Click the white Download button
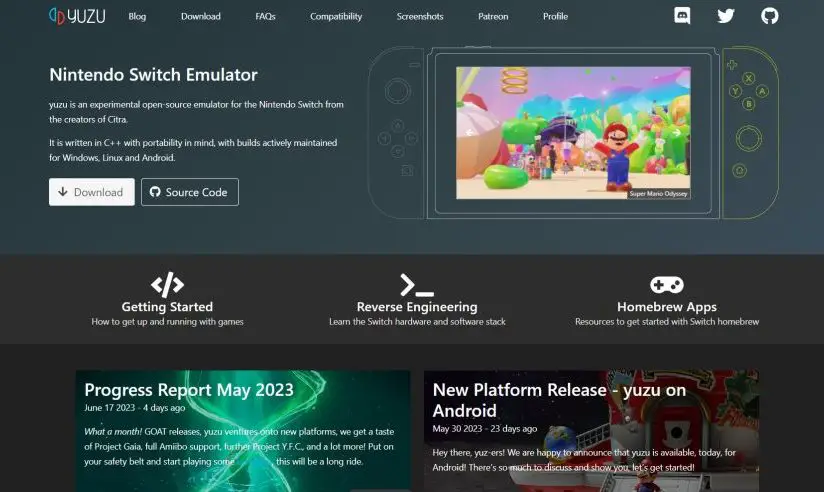This screenshot has width=824, height=492. [x=92, y=192]
